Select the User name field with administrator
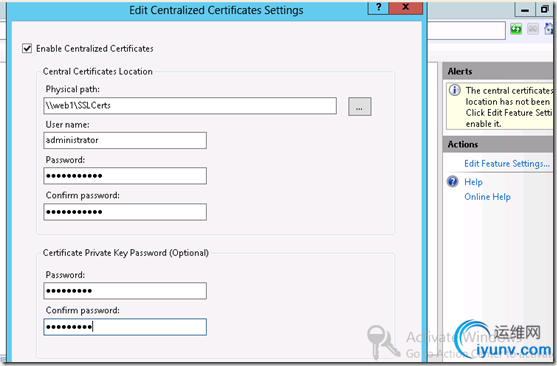 (x=125, y=140)
